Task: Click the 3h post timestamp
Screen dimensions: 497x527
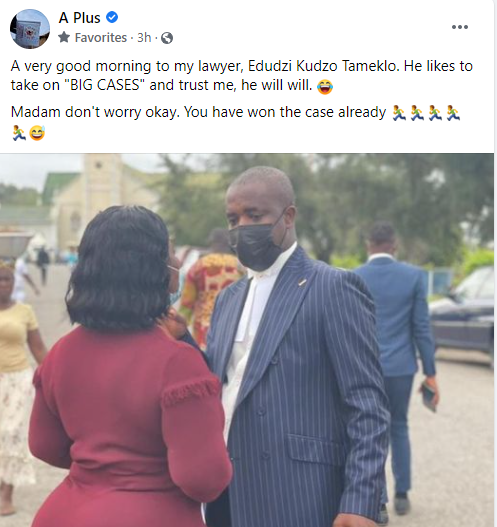Action: (x=144, y=38)
